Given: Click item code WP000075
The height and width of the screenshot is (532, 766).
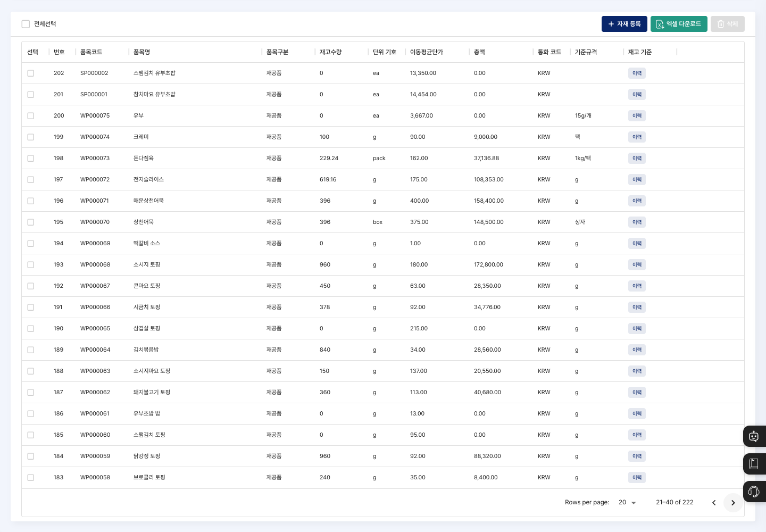Looking at the screenshot, I should (95, 116).
